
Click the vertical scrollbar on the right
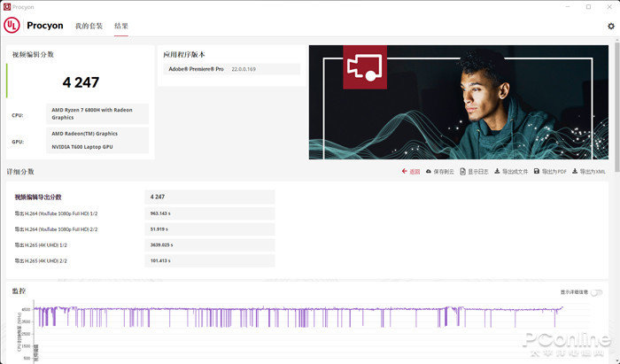[616, 106]
